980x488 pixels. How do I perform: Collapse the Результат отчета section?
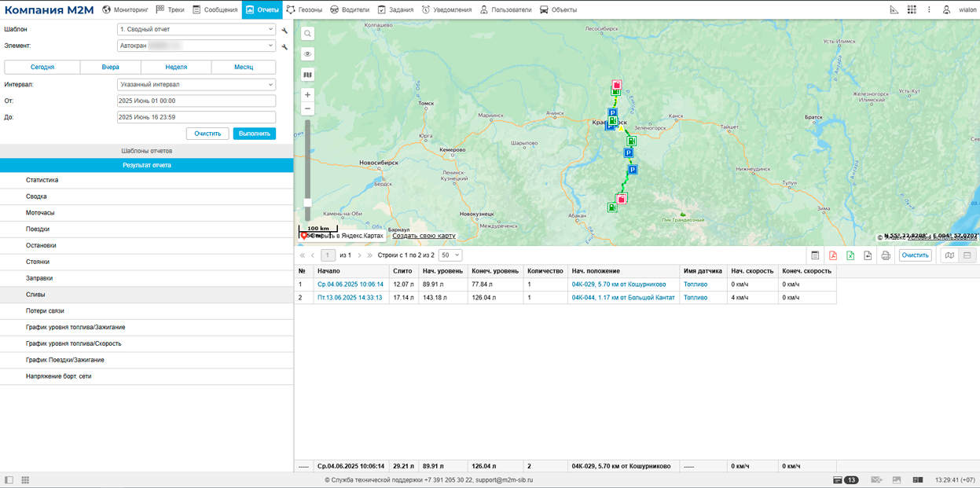[147, 165]
